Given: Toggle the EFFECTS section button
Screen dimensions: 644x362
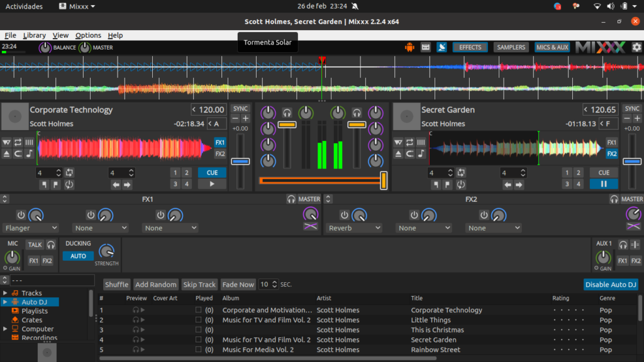Looking at the screenshot, I should tap(470, 47).
